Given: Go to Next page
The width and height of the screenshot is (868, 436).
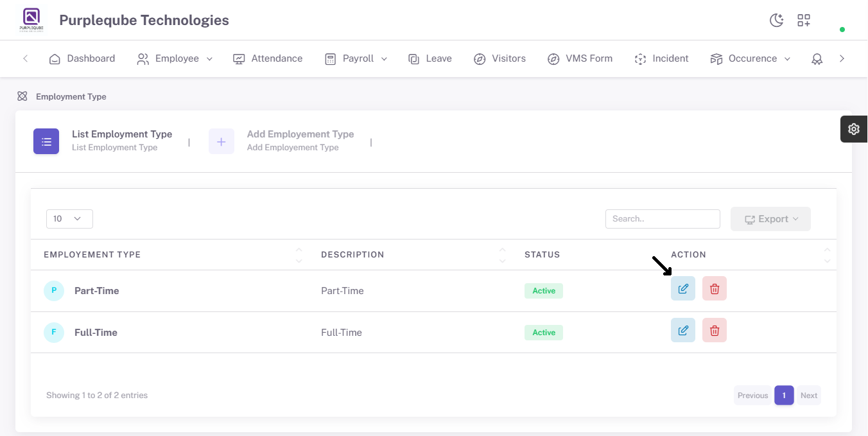Looking at the screenshot, I should 809,396.
